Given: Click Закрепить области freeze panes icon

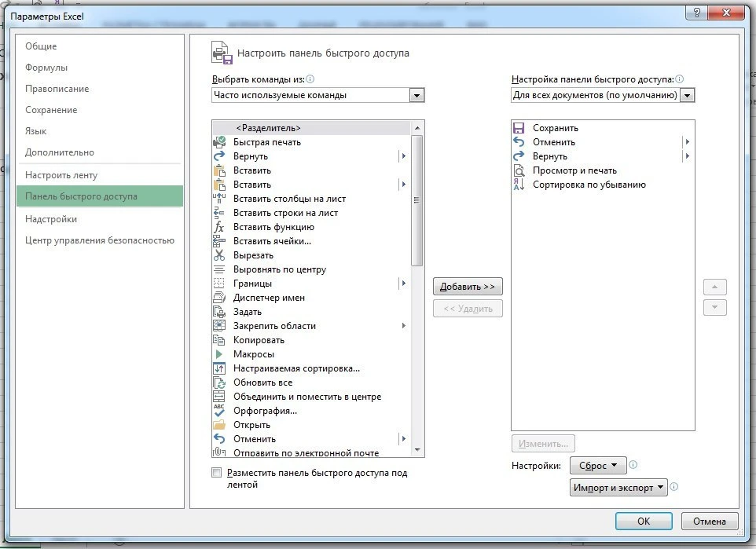Looking at the screenshot, I should tap(219, 325).
